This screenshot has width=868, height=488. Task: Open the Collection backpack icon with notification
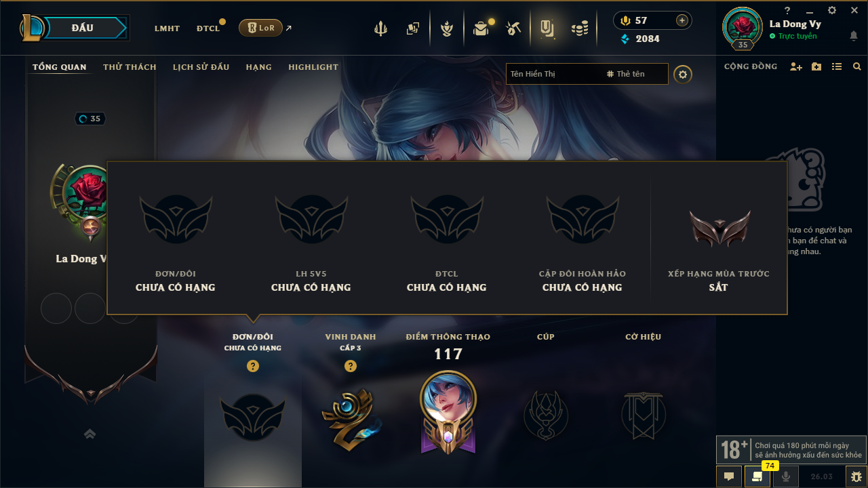(x=481, y=28)
